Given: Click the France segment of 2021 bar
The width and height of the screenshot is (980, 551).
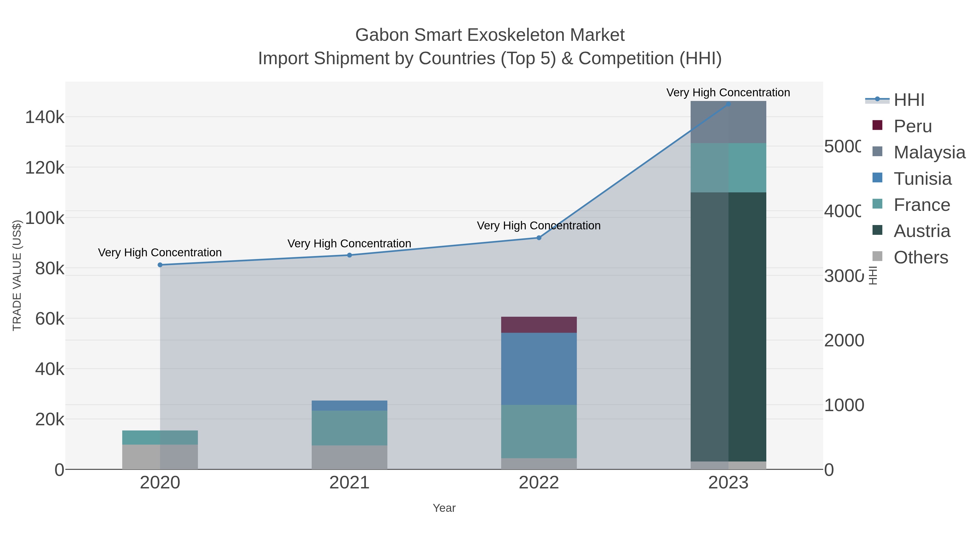Looking at the screenshot, I should click(x=350, y=428).
